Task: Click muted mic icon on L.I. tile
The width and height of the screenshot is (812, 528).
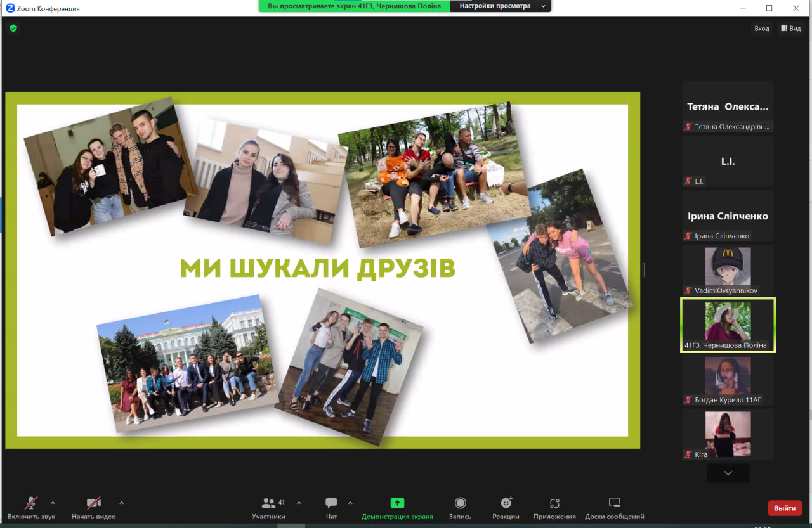Action: point(688,181)
